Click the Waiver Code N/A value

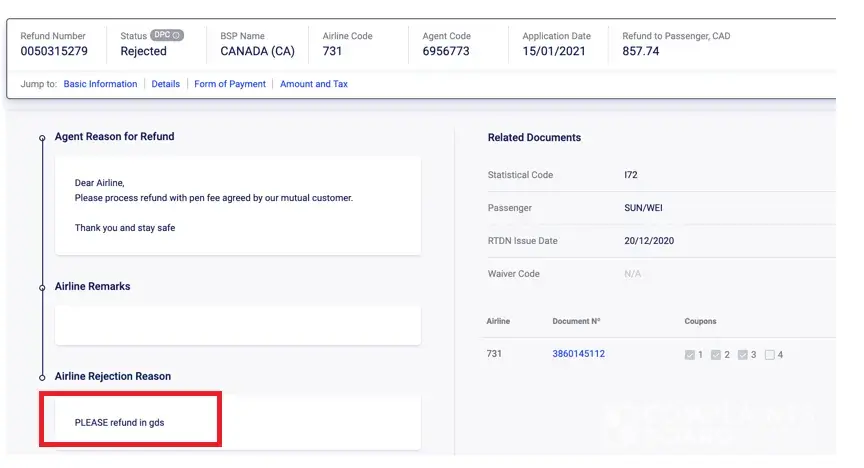[632, 274]
